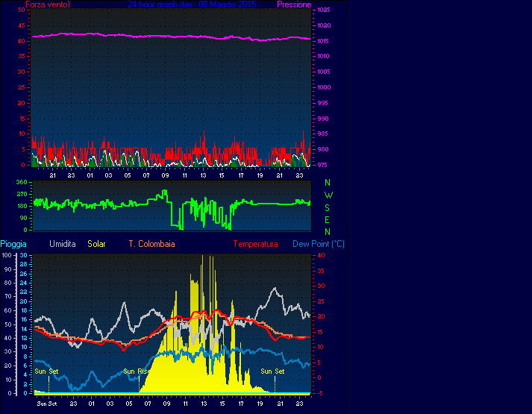
Task: Select the "Pioggia" legend label
Action: point(13,244)
